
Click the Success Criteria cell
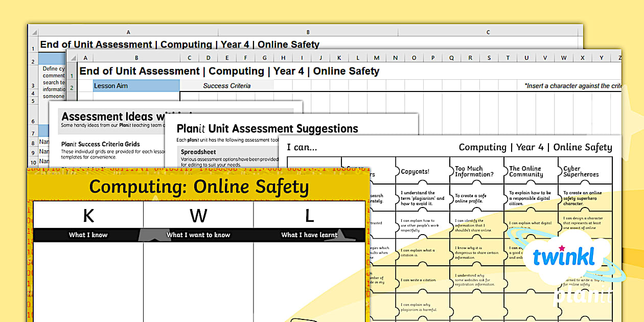[226, 86]
